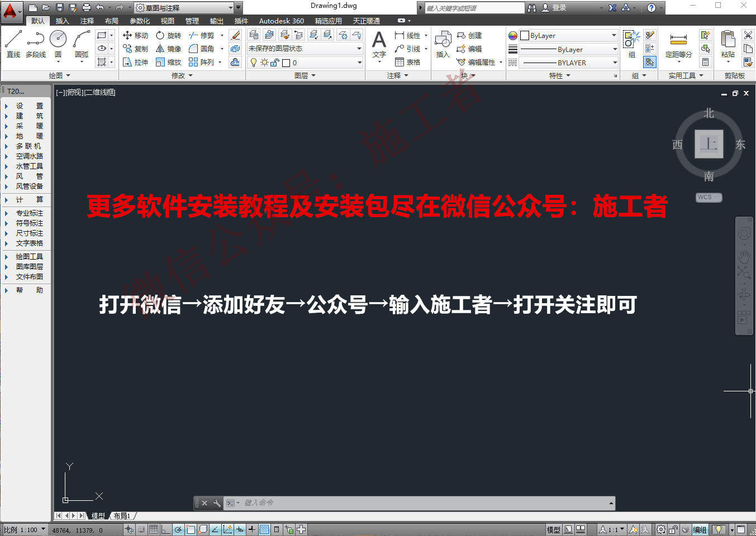The image size is (756, 536).
Task: Toggle object snap in status bar
Action: (190, 529)
